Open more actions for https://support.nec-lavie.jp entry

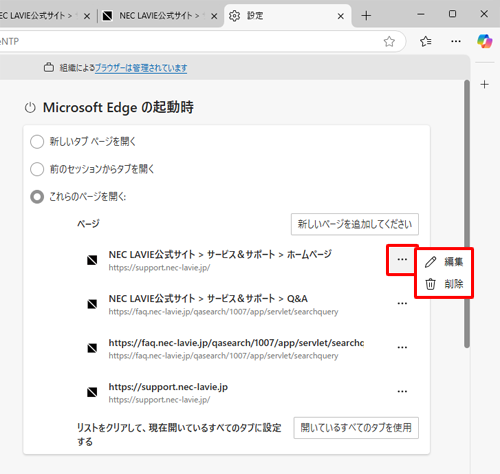click(x=402, y=391)
